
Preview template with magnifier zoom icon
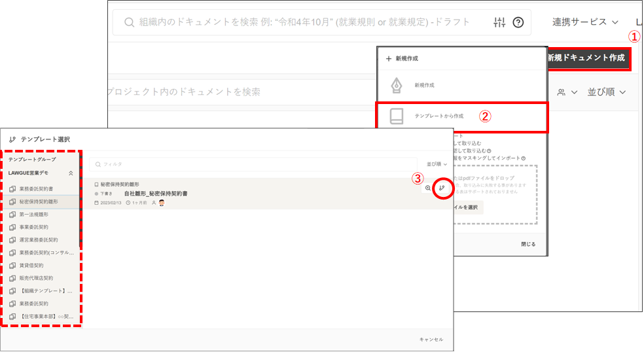click(428, 188)
